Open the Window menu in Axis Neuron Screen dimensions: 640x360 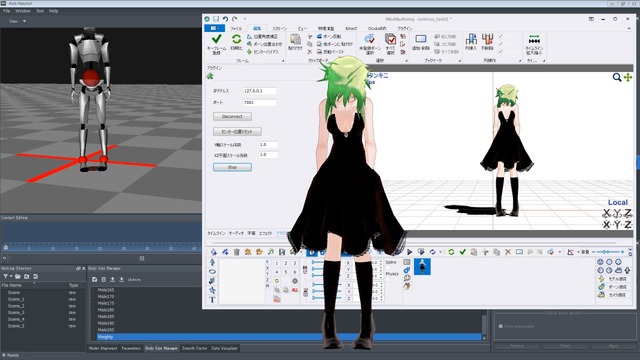(x=23, y=11)
